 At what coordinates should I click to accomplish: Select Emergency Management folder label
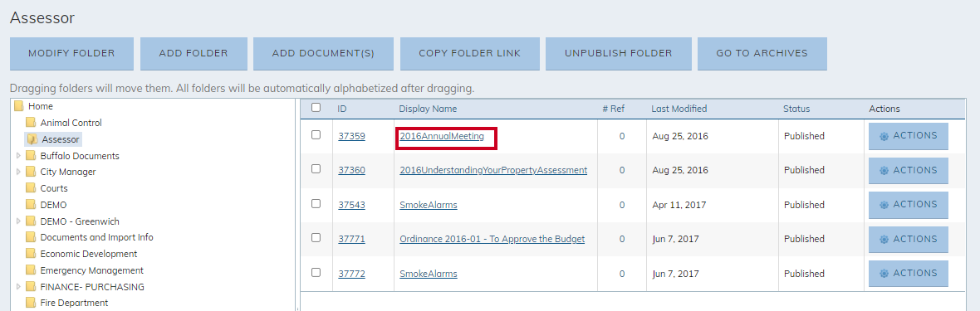pyautogui.click(x=92, y=270)
